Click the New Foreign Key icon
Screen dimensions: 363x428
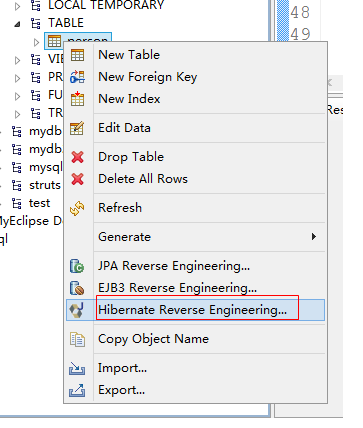point(77,77)
